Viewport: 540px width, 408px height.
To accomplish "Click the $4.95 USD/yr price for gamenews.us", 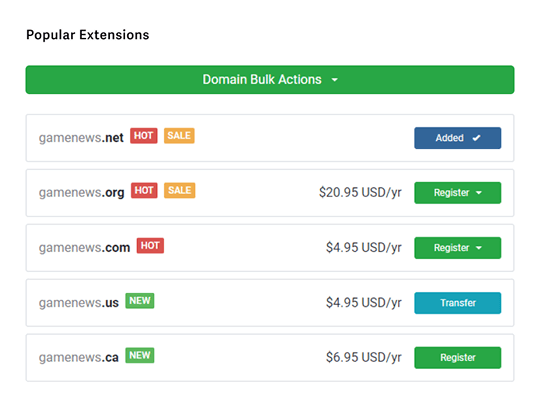I will point(364,303).
